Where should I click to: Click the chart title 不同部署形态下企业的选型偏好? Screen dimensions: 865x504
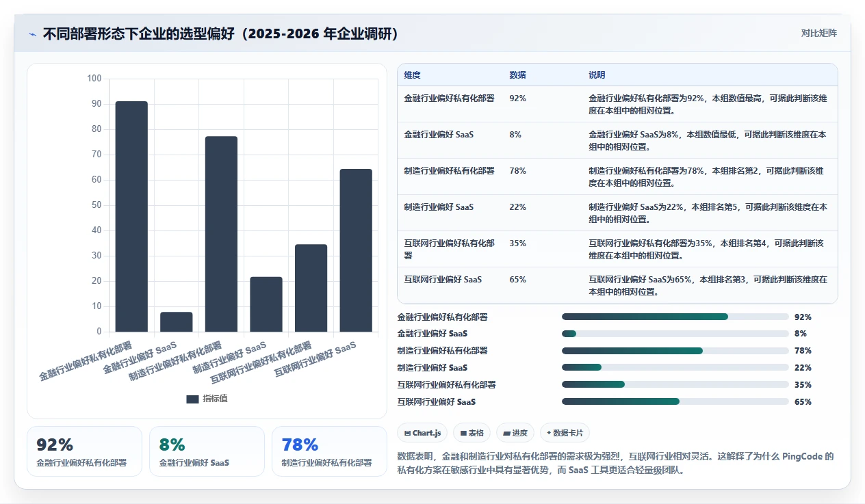tap(220, 34)
